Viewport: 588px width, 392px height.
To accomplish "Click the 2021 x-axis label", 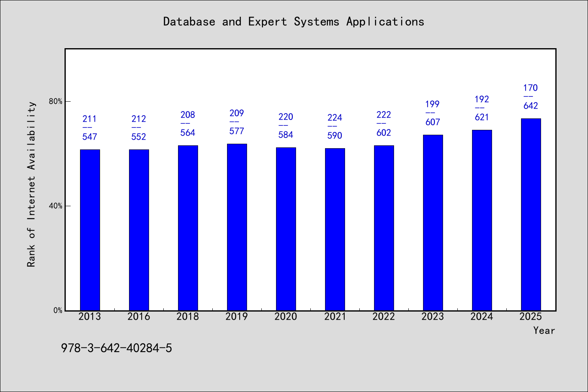I will 335,316.
